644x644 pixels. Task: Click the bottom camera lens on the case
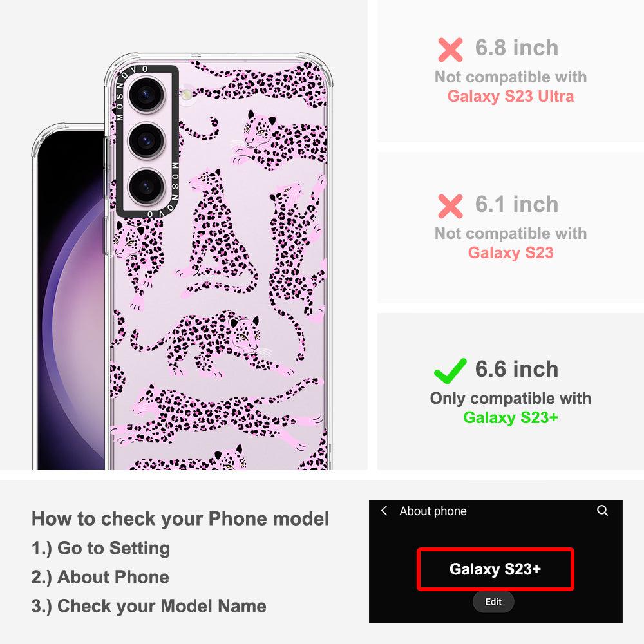147,187
